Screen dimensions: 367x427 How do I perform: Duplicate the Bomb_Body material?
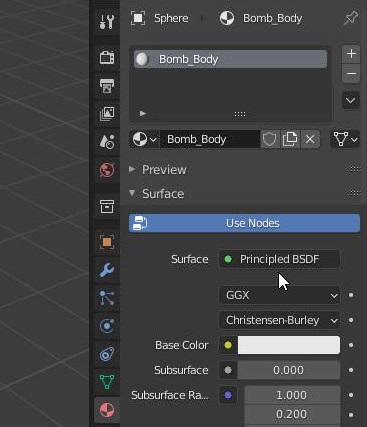(x=290, y=139)
